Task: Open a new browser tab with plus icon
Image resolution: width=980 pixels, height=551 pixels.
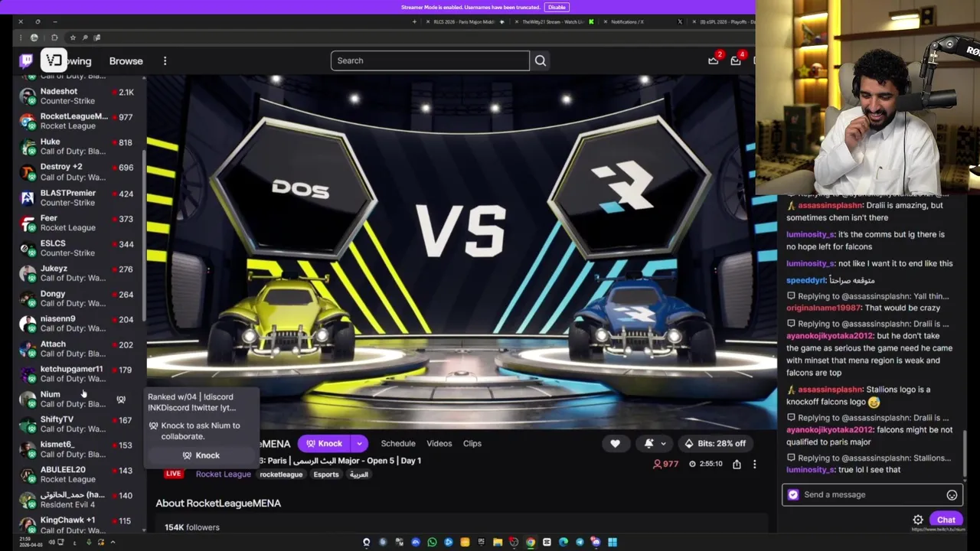Action: click(415, 21)
